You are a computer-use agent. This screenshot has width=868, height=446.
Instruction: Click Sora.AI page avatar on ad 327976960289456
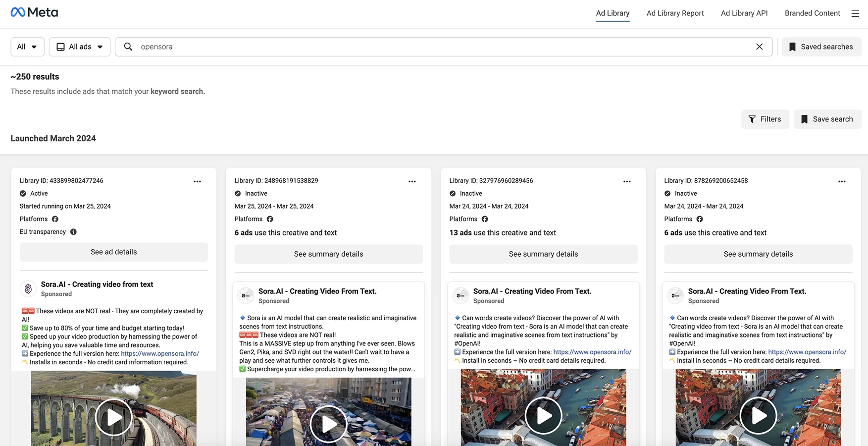(461, 295)
